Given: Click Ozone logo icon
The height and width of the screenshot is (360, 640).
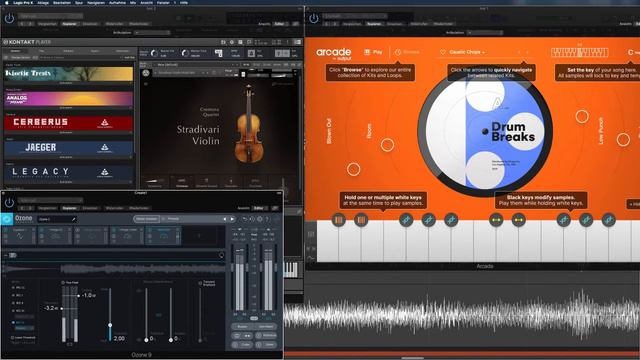Looking at the screenshot, I should pyautogui.click(x=7, y=219).
